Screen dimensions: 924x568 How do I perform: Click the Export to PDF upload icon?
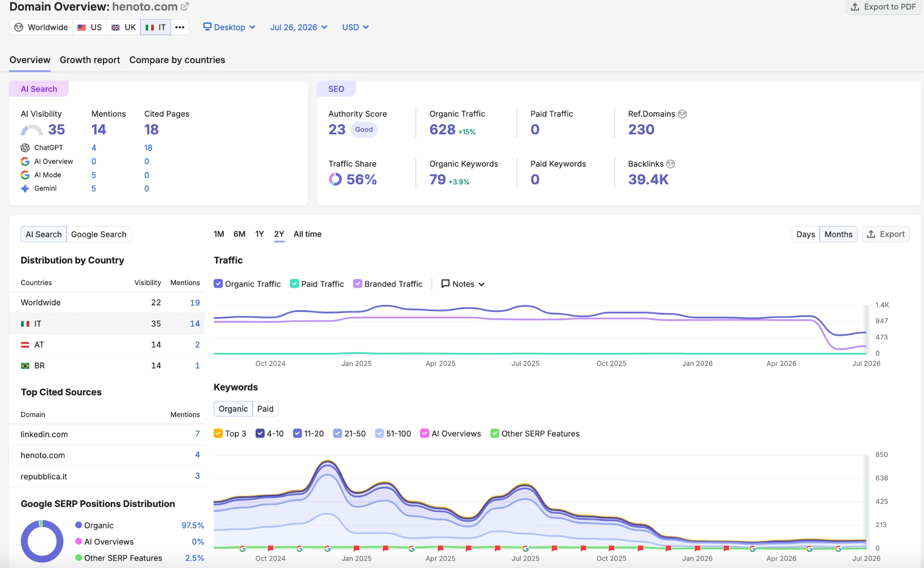[855, 7]
